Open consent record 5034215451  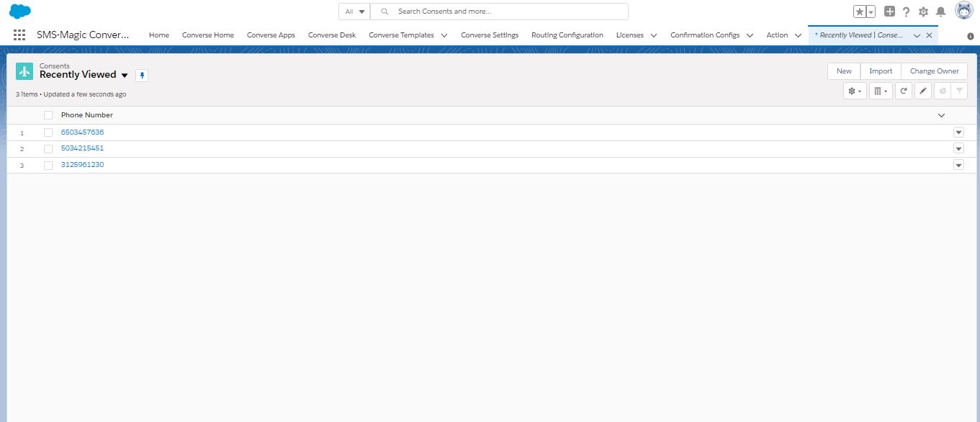83,148
